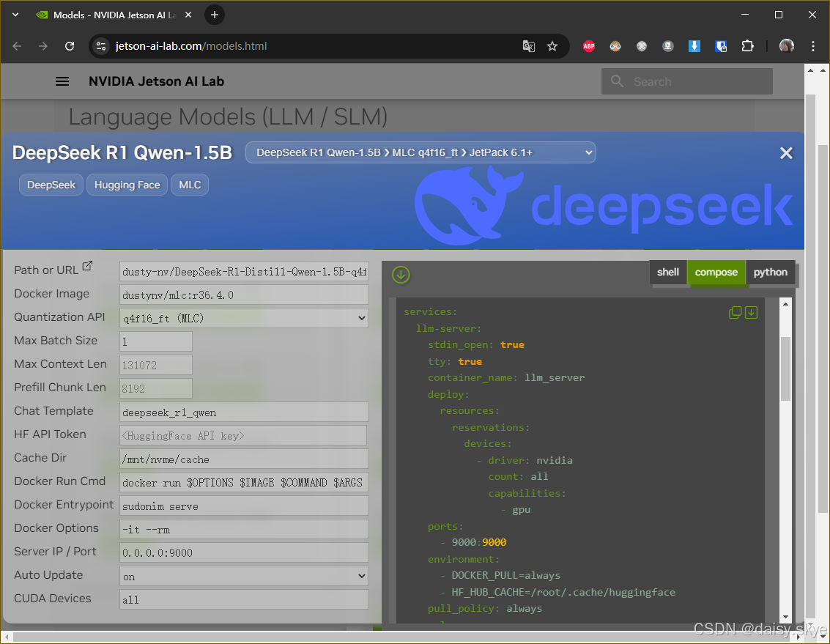Click the code panel scroll-down arrow
830x644 pixels.
(x=785, y=616)
